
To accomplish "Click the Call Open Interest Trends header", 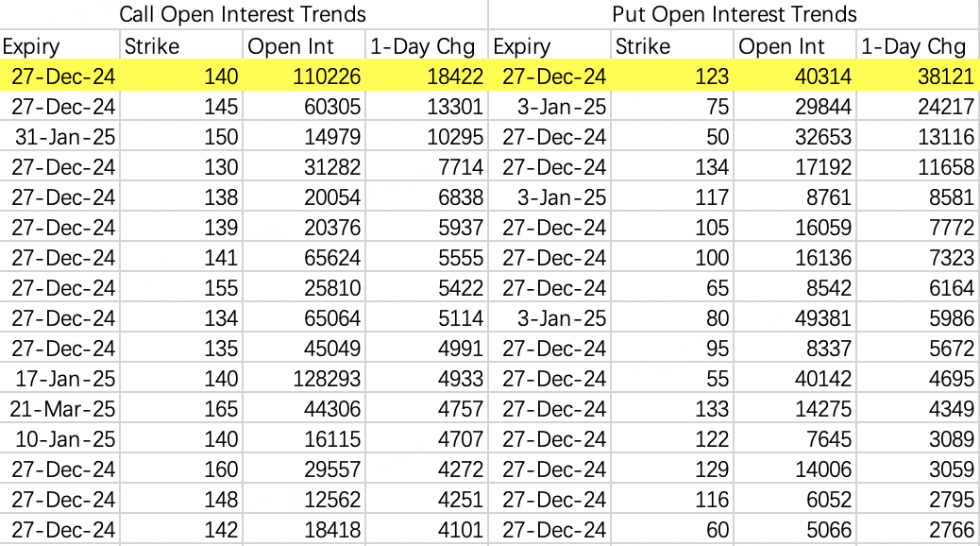I will [243, 14].
